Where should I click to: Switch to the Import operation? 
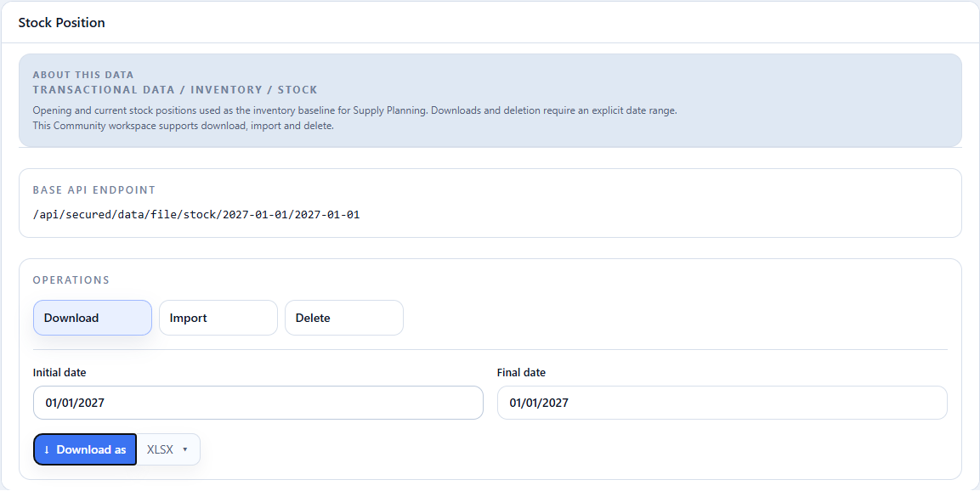click(218, 318)
